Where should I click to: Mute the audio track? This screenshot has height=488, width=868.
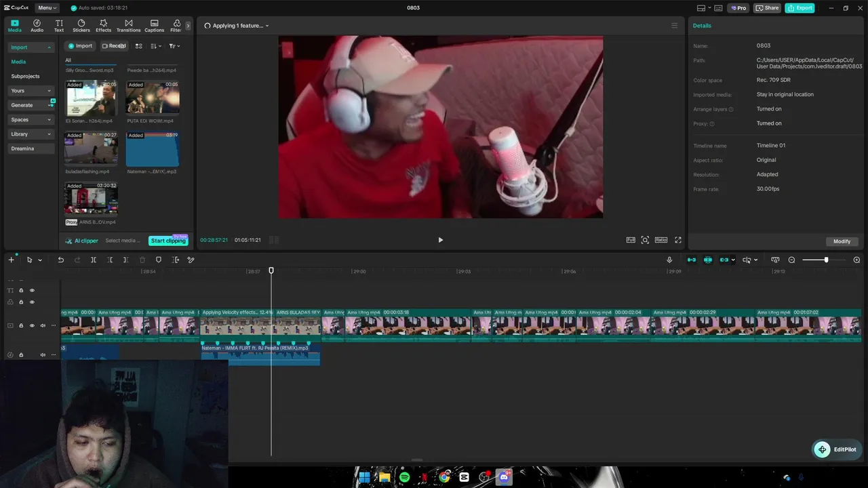tap(43, 354)
